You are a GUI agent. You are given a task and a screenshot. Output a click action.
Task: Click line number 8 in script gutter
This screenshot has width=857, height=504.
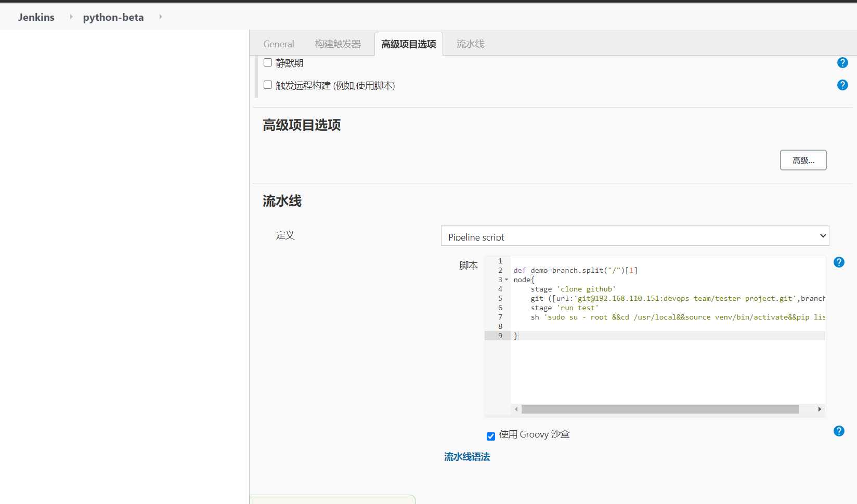(x=500, y=326)
